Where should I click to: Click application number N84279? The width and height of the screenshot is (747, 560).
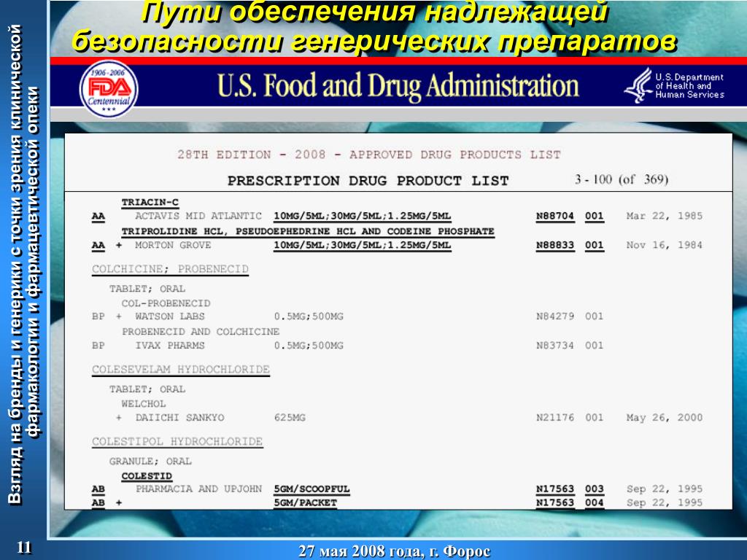click(x=555, y=316)
